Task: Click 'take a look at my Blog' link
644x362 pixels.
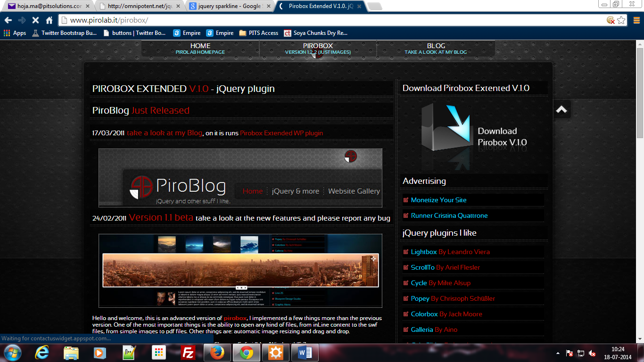Action: (x=165, y=133)
